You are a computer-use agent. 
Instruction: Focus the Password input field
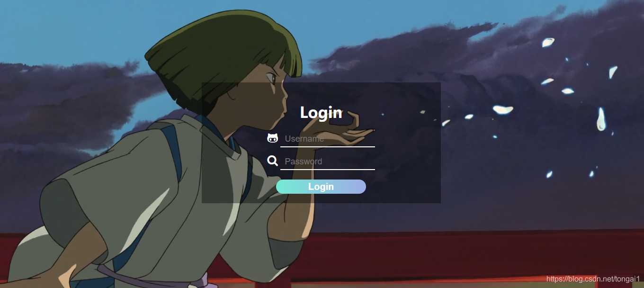click(328, 162)
